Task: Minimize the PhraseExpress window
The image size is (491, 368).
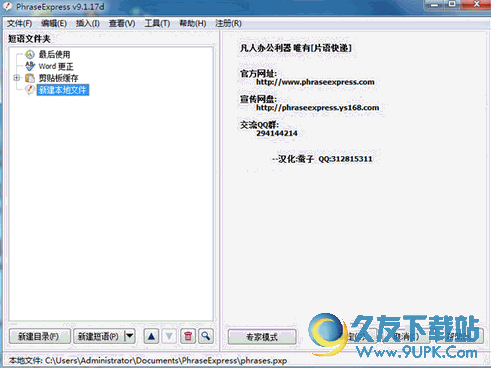Action: (x=434, y=4)
